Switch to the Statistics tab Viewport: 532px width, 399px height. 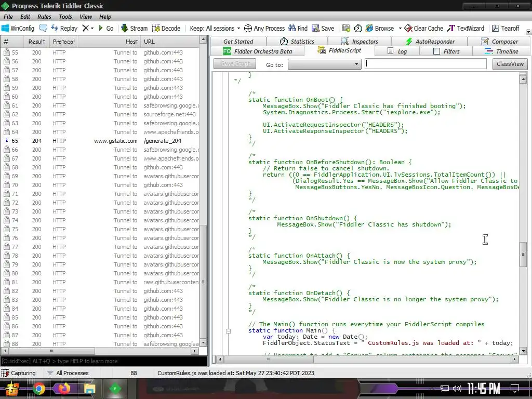[297, 42]
